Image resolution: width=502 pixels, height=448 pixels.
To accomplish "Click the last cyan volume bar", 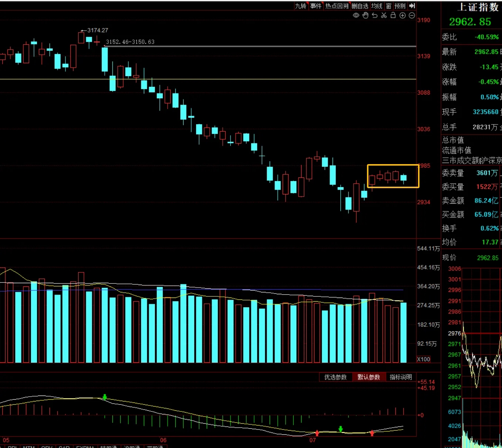I will 403,332.
